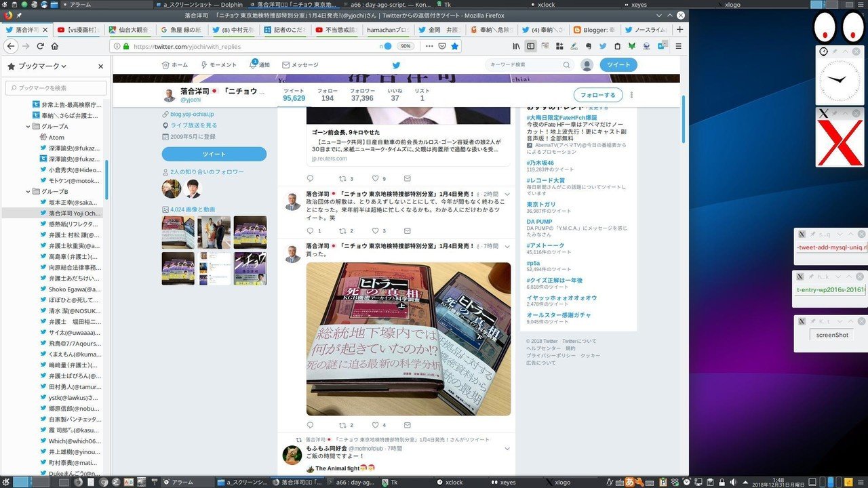Switch to hamachanブログ tab

click(x=387, y=30)
